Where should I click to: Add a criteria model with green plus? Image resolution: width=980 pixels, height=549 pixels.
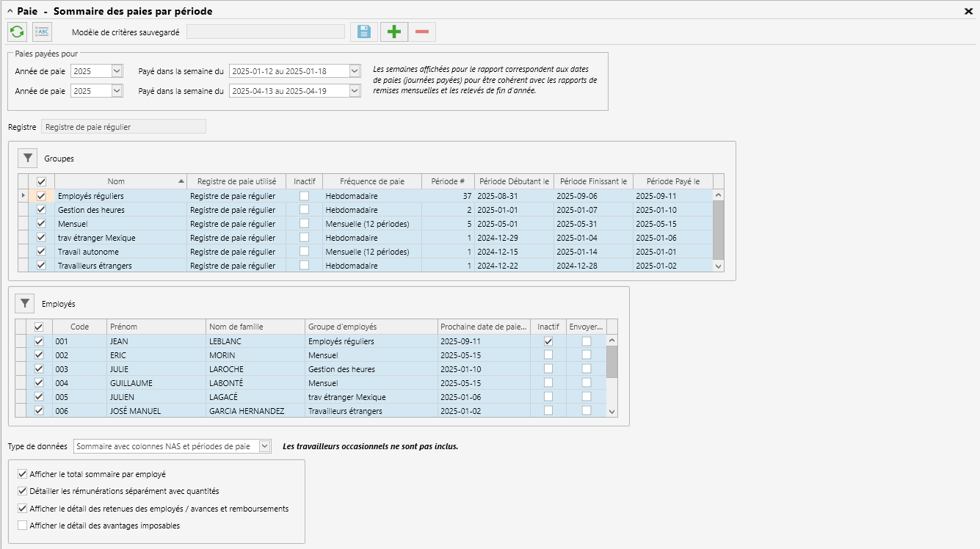click(x=394, y=32)
